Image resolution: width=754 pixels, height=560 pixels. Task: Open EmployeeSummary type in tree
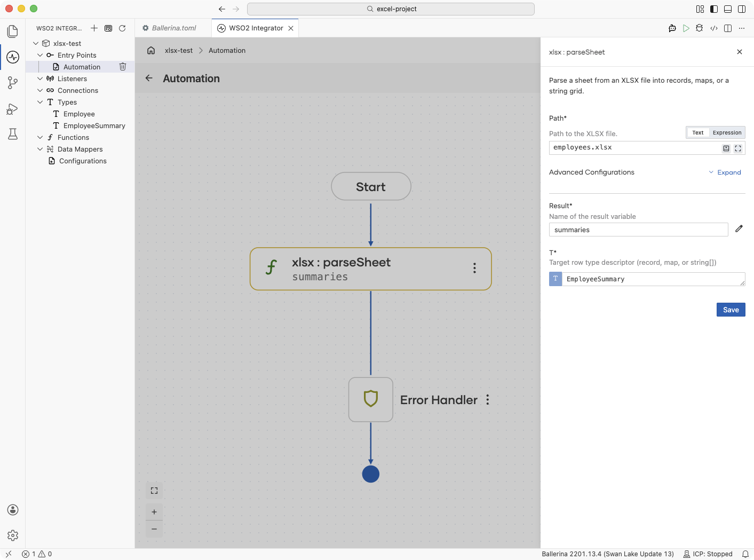[94, 125]
